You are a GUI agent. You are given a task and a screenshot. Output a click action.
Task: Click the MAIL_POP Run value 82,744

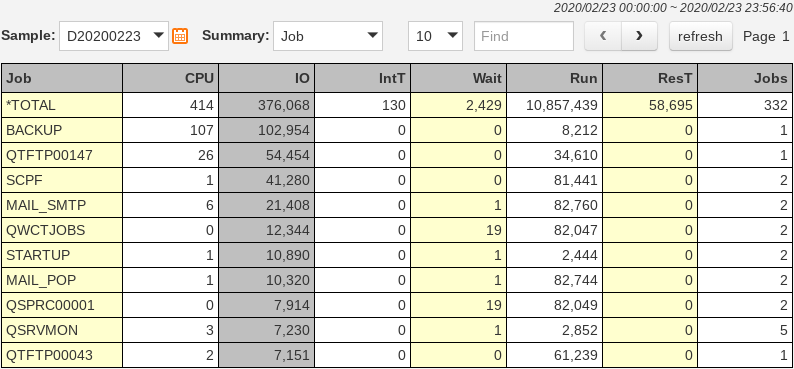pyautogui.click(x=576, y=280)
